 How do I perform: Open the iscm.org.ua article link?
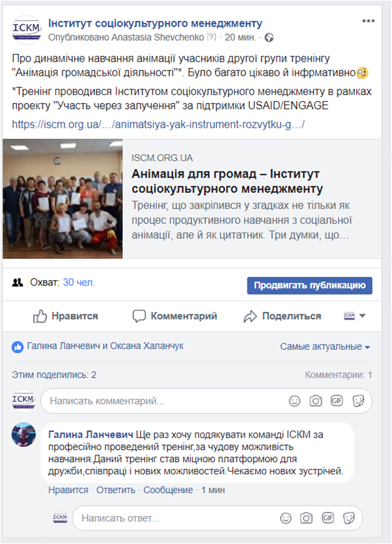[158, 124]
